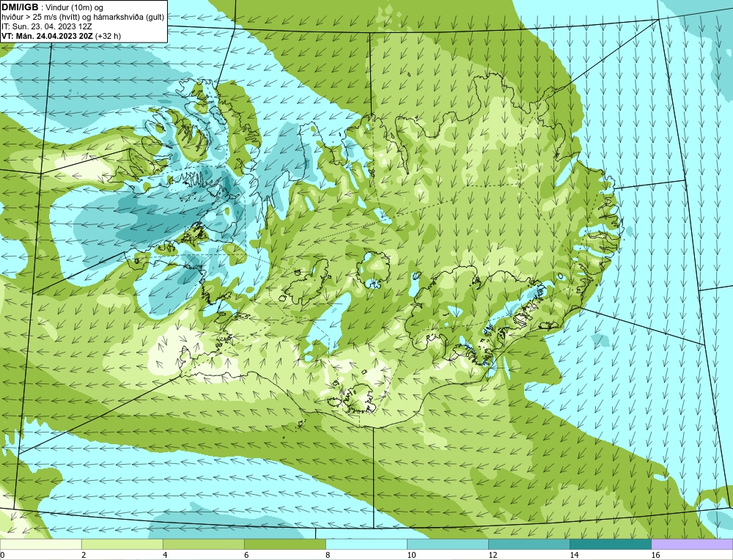This screenshot has height=560, width=733.
Task: Click the legend label '8'
Action: pyautogui.click(x=328, y=555)
